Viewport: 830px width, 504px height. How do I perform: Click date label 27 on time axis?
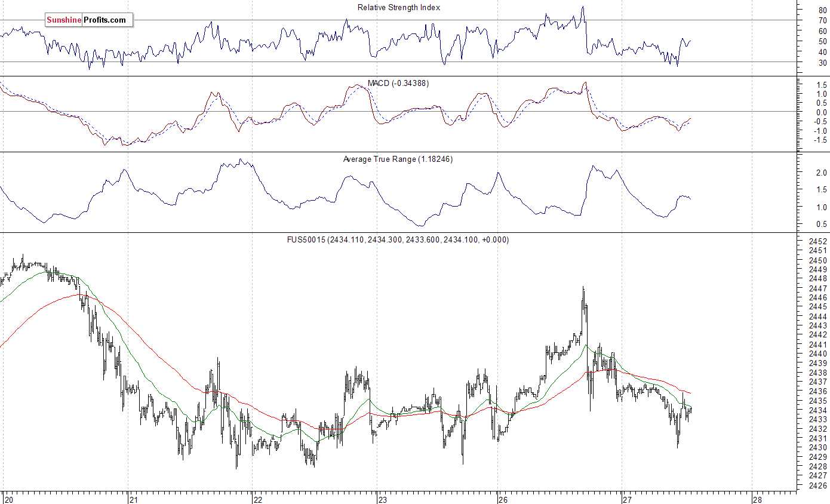coord(627,499)
